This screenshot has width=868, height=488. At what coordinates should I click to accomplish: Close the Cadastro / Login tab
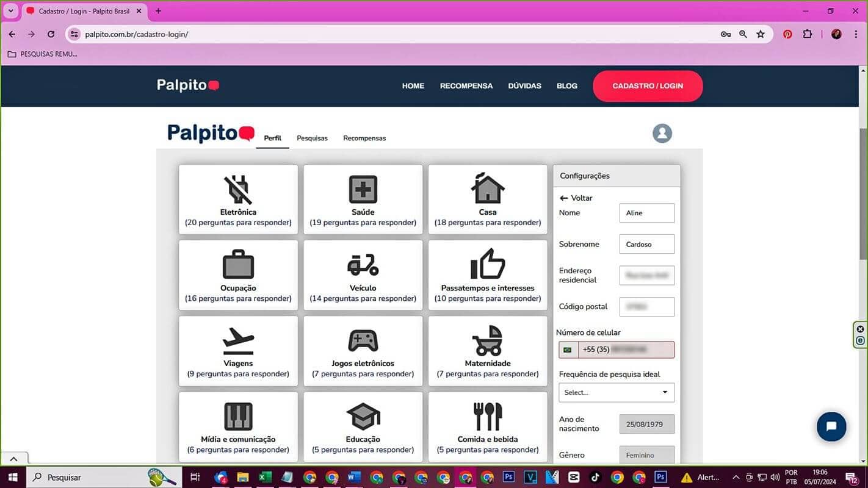(x=139, y=11)
